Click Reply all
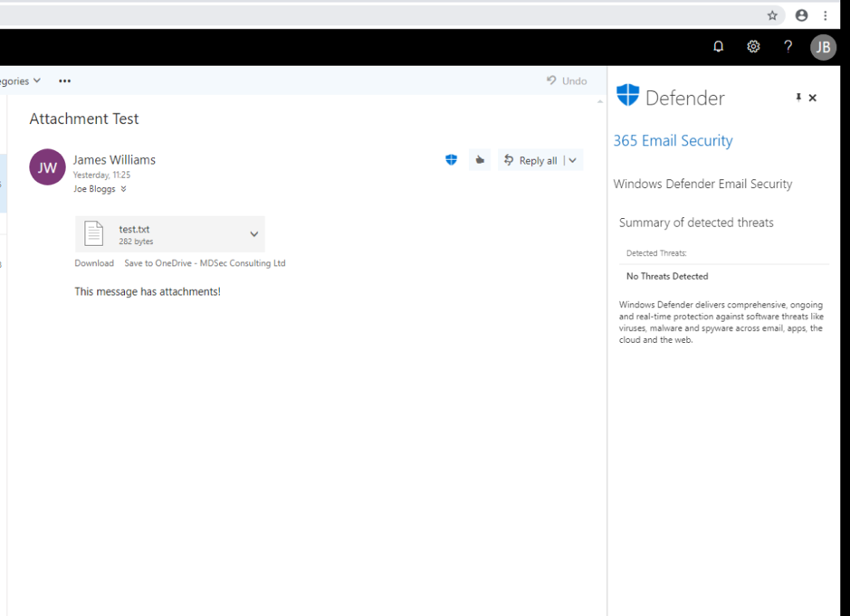Image resolution: width=850 pixels, height=616 pixels. pyautogui.click(x=530, y=160)
